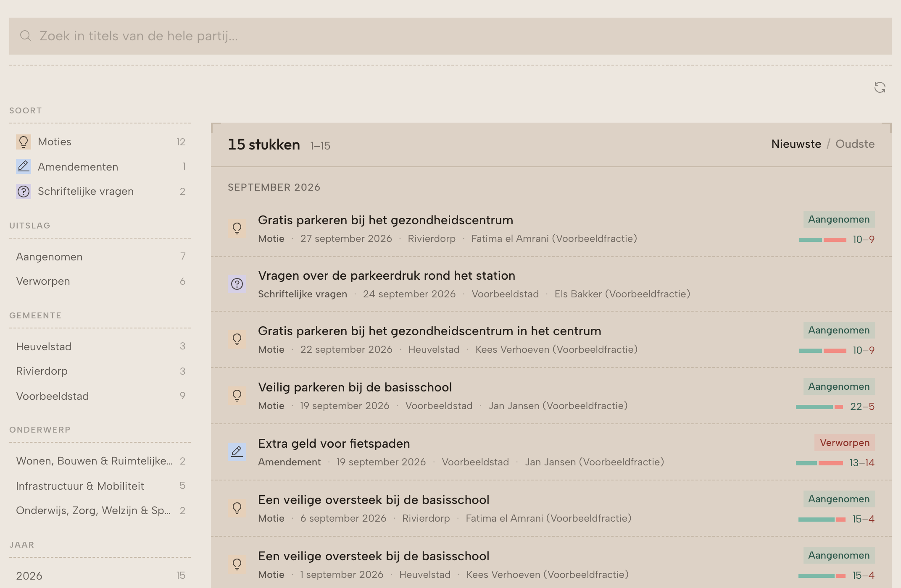Click lightbulb icon of 1 september 2026 motie
This screenshot has width=901, height=588.
tap(237, 564)
